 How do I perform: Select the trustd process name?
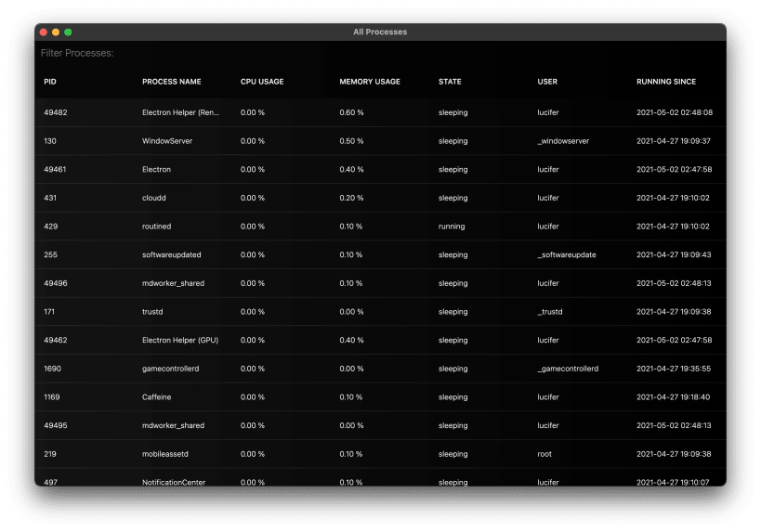click(x=152, y=312)
